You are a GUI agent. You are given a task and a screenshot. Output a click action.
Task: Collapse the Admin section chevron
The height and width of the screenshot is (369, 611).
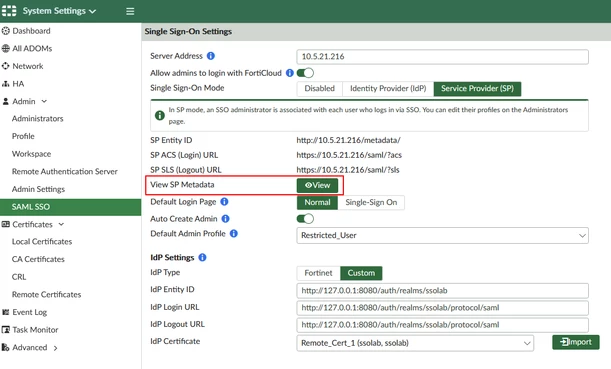point(44,101)
